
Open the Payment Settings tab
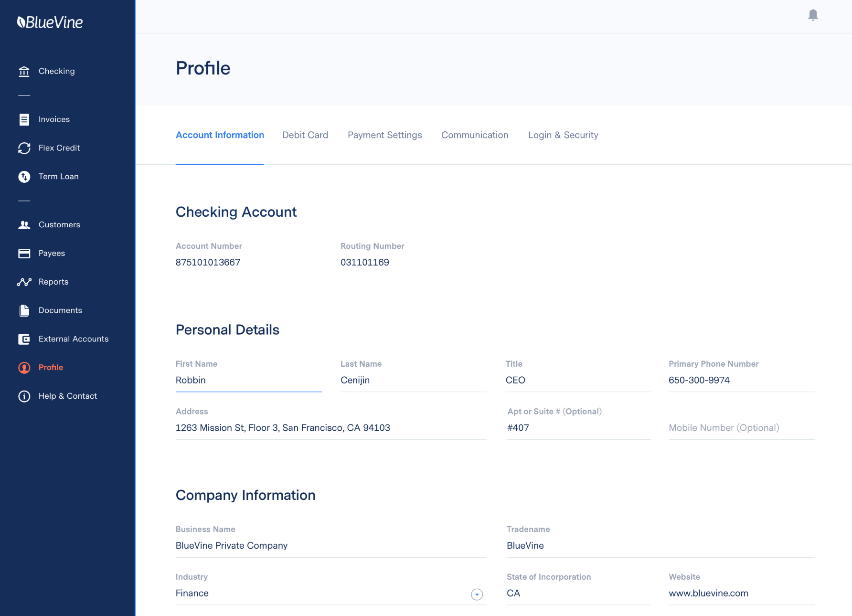pos(384,135)
